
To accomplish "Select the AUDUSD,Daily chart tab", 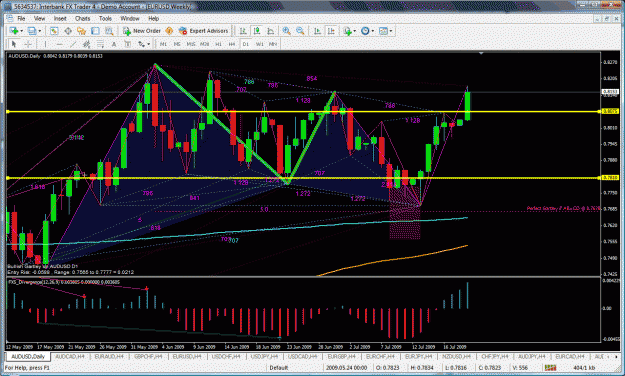I will click(x=28, y=356).
